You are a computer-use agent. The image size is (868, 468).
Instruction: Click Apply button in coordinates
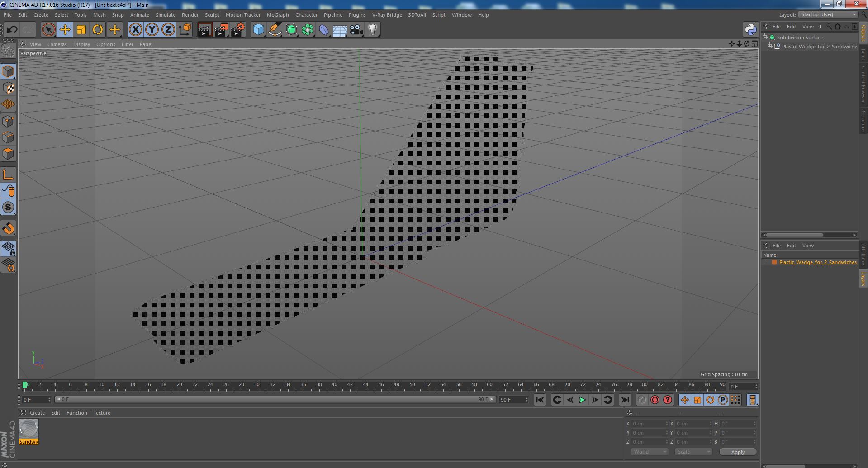(x=738, y=452)
